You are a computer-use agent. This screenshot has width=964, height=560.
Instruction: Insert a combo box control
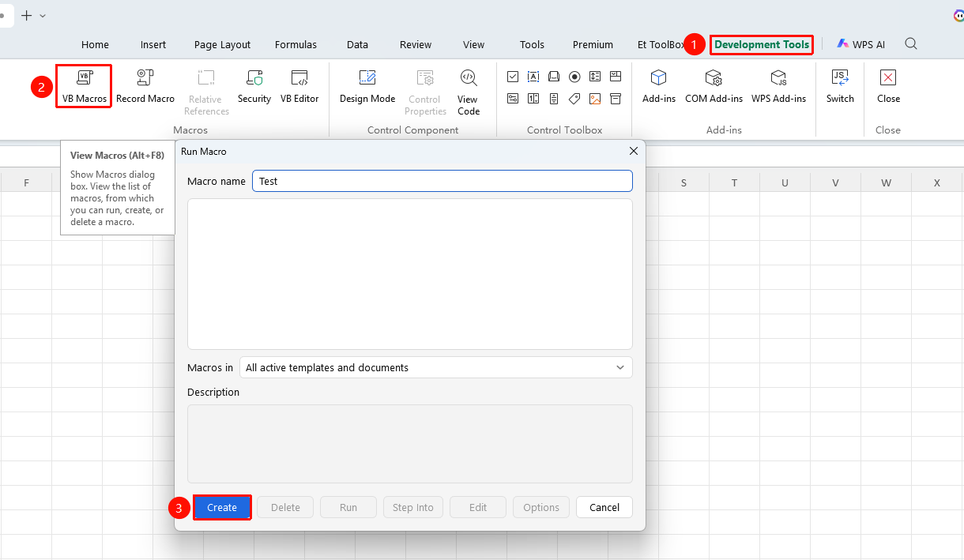pos(616,77)
